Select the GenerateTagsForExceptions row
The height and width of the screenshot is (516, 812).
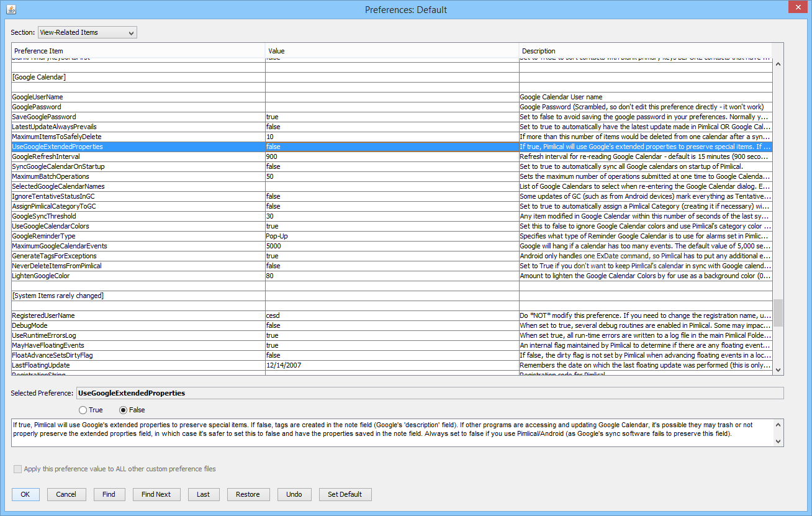point(392,256)
